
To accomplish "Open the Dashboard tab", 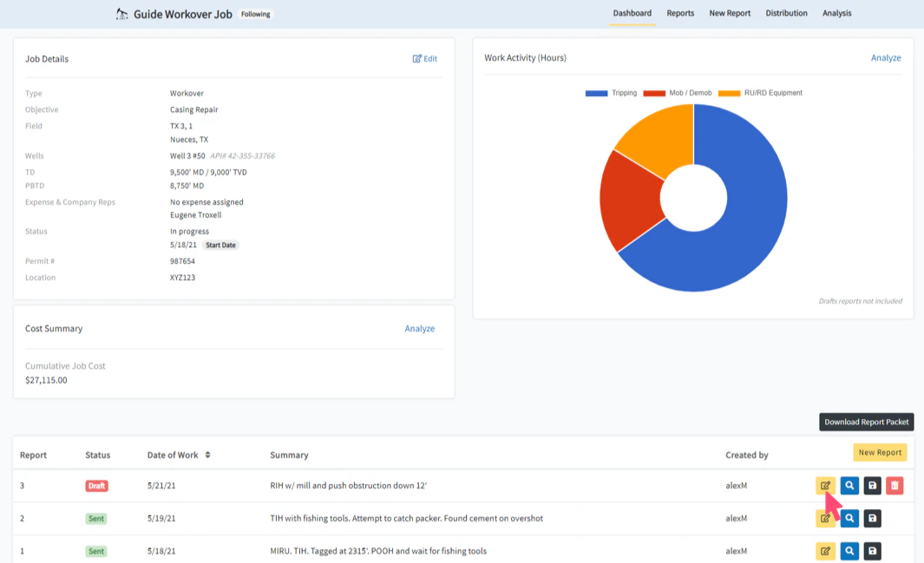I will tap(632, 13).
